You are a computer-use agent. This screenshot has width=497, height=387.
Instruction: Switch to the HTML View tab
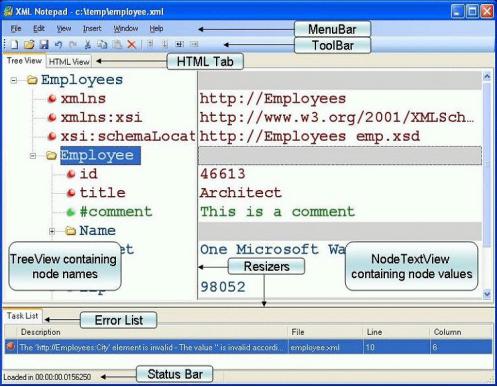[x=69, y=62]
